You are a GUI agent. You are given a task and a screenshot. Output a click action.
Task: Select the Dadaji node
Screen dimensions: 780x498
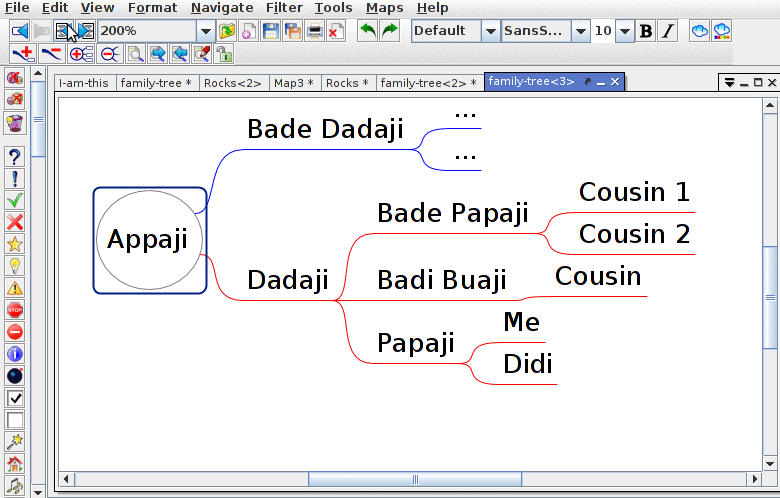point(287,281)
